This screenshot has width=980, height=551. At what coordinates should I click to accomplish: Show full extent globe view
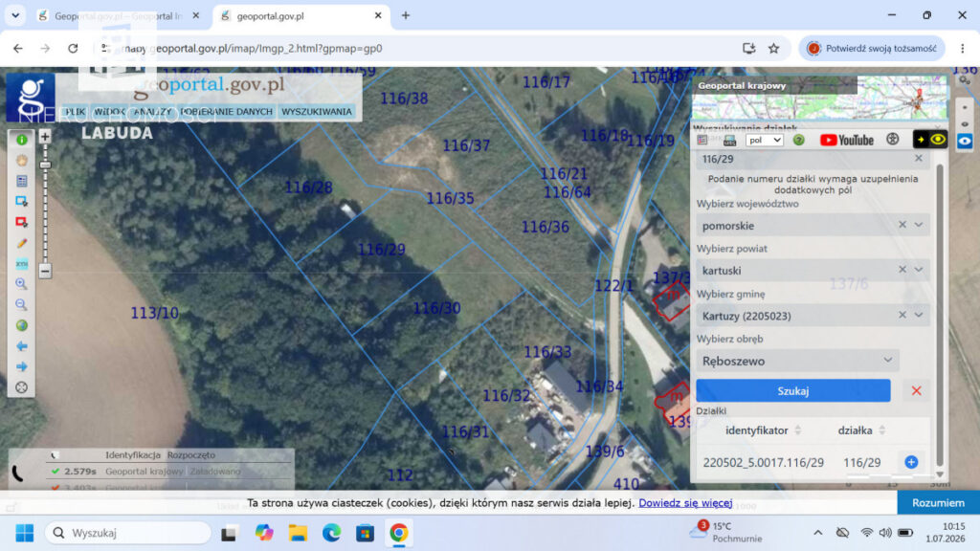coord(22,325)
